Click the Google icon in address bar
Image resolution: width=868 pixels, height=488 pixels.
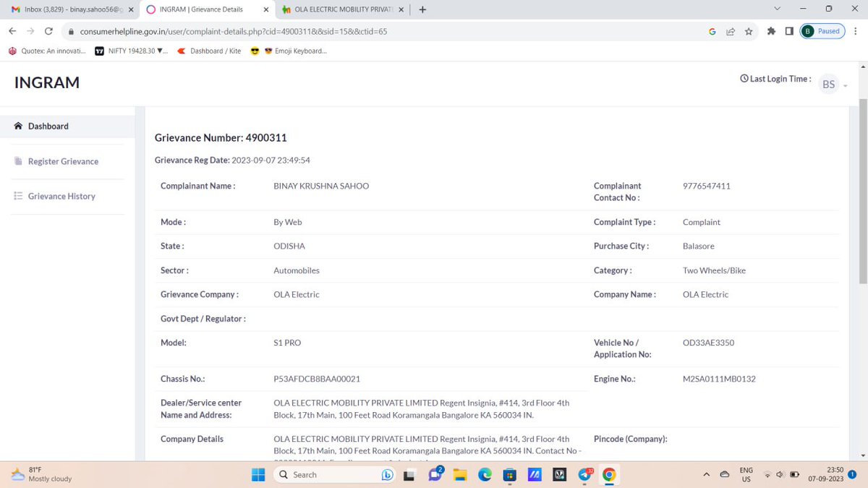(712, 31)
